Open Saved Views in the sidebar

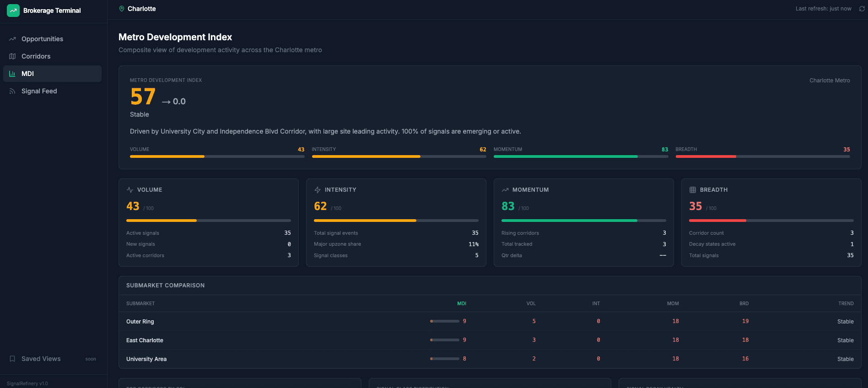53,359
